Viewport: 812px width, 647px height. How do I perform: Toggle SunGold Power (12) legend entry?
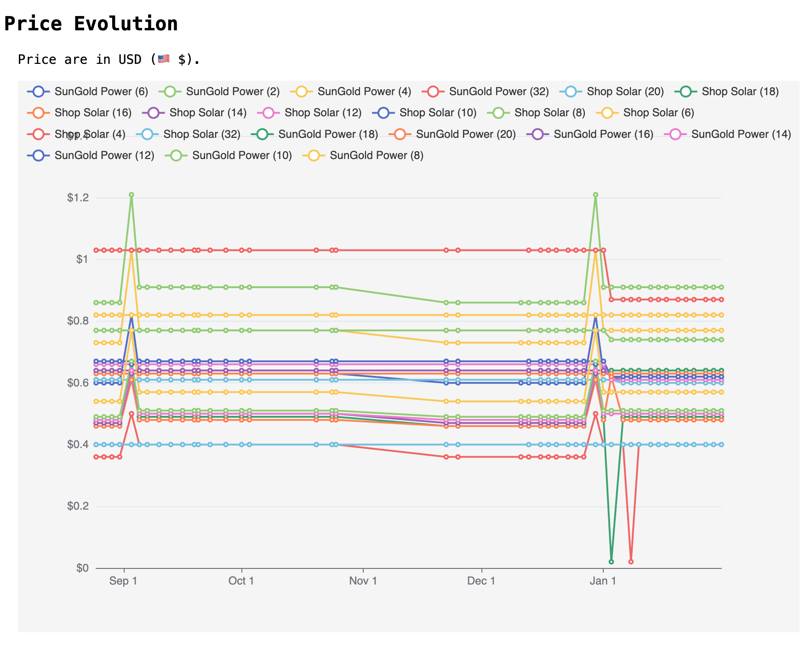(91, 155)
